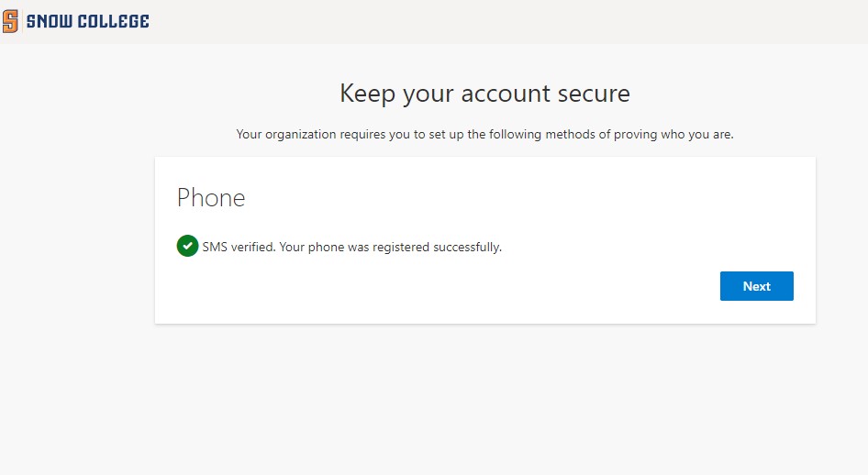Screen dimensions: 868x475
Task: Click the 'Phone' section heading
Action: click(x=211, y=198)
